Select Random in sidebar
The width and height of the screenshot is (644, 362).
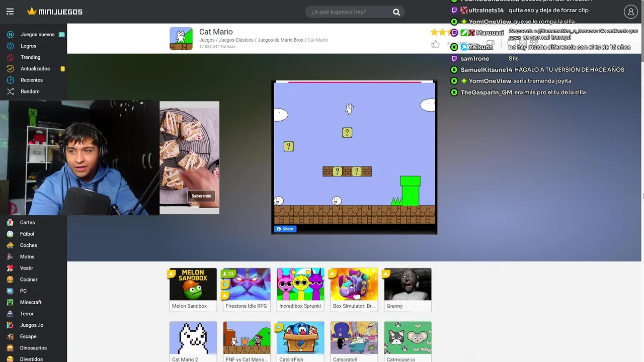tap(30, 92)
